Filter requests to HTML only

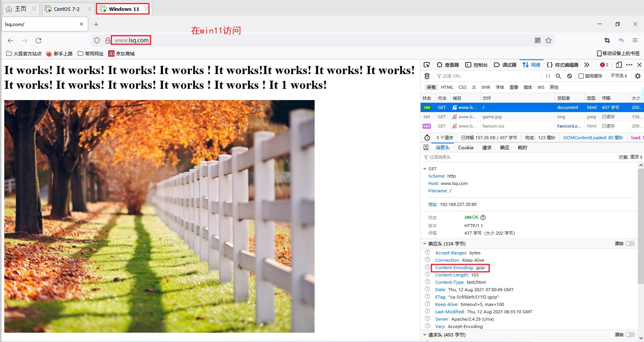[x=447, y=87]
